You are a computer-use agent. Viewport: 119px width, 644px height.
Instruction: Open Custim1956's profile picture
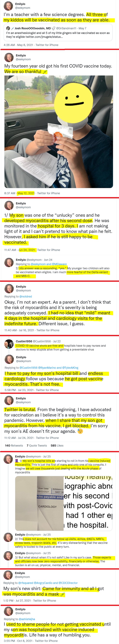9,344
